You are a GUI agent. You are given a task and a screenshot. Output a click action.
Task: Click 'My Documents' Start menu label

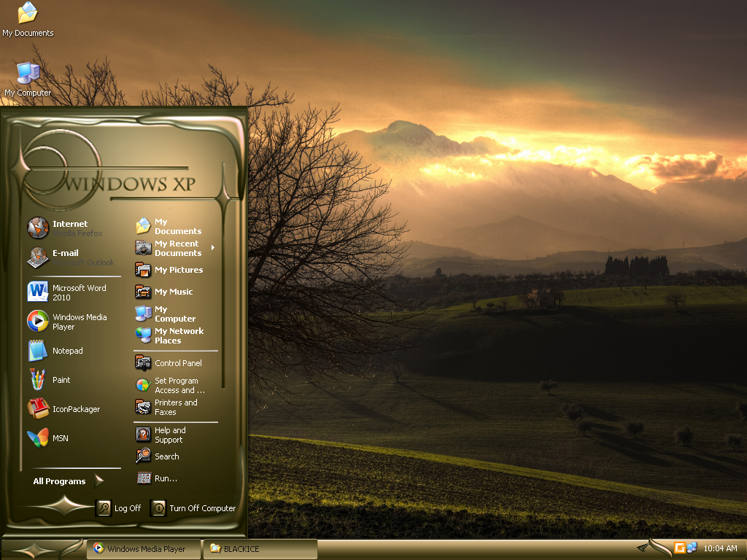click(x=178, y=226)
